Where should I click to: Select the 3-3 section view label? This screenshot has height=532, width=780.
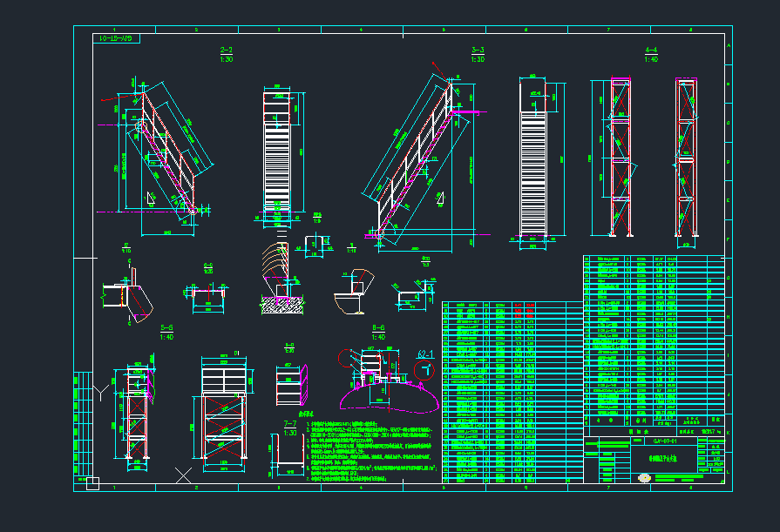click(478, 55)
